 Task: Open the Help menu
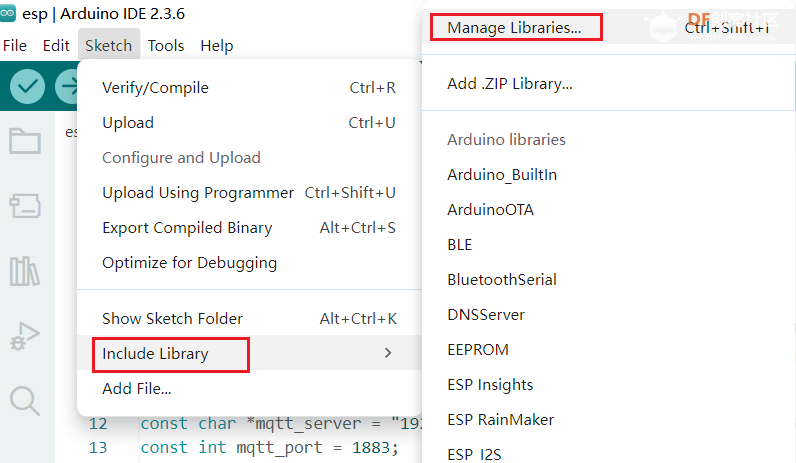pyautogui.click(x=217, y=46)
